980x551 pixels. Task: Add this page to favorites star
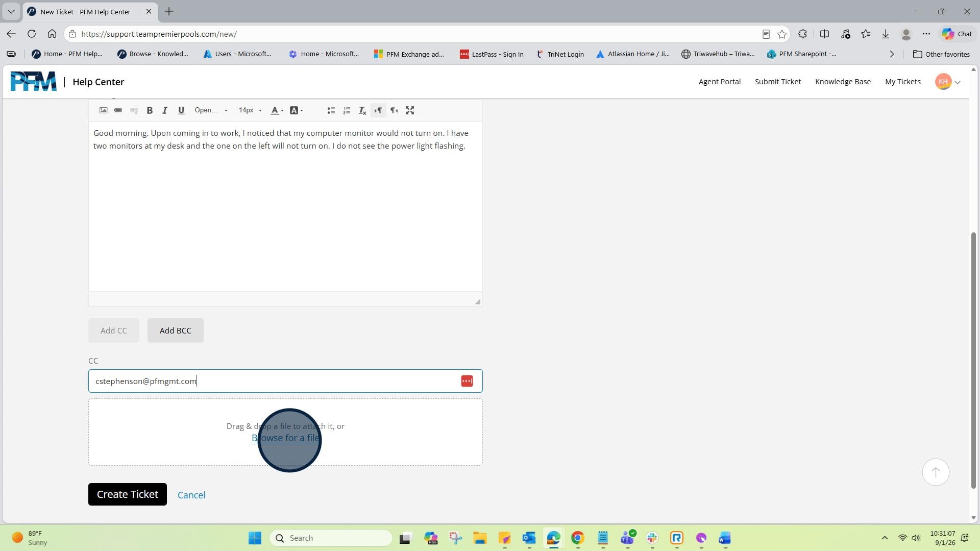782,34
